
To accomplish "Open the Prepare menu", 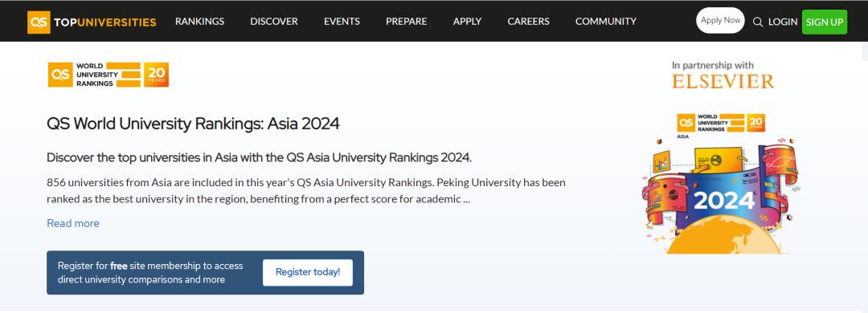I will (x=407, y=22).
